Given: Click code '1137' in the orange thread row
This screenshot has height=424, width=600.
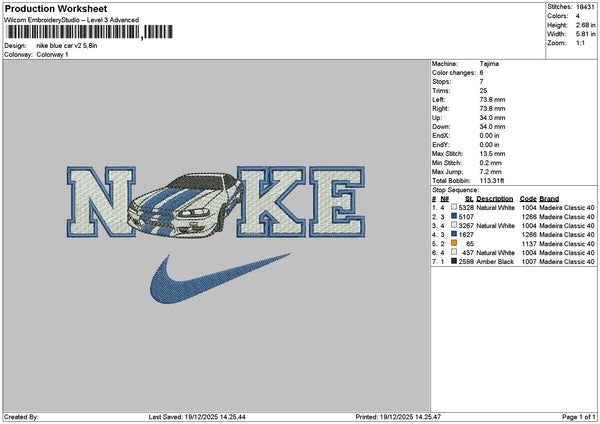Looking at the screenshot, I should pyautogui.click(x=529, y=244).
